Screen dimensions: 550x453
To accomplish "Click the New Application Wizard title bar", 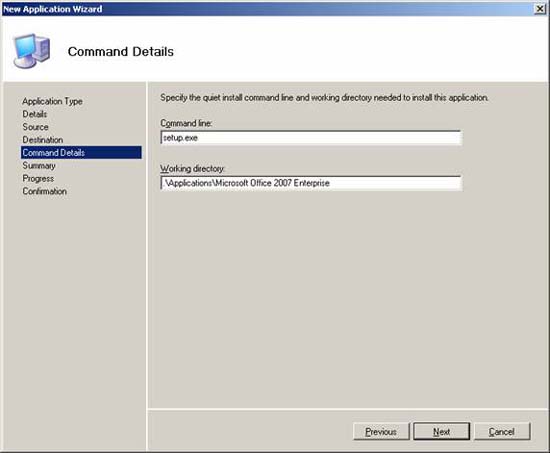I will coord(267,9).
